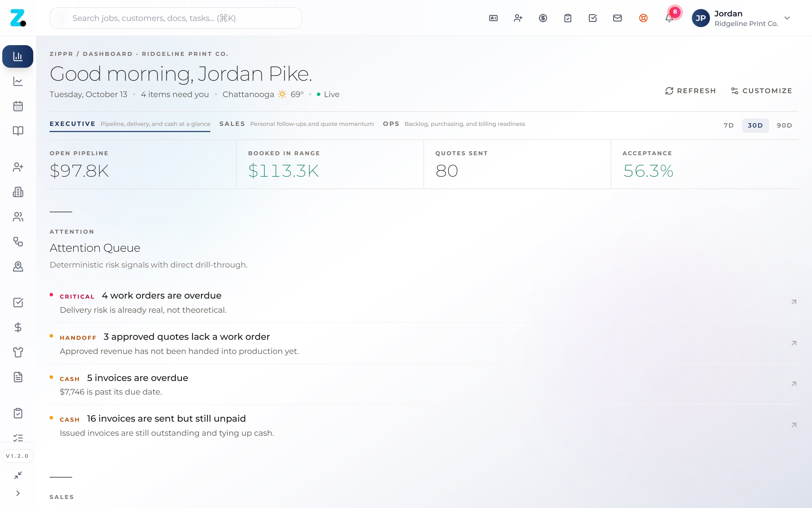Open the Open Pipeline $97.8K card

[143, 164]
